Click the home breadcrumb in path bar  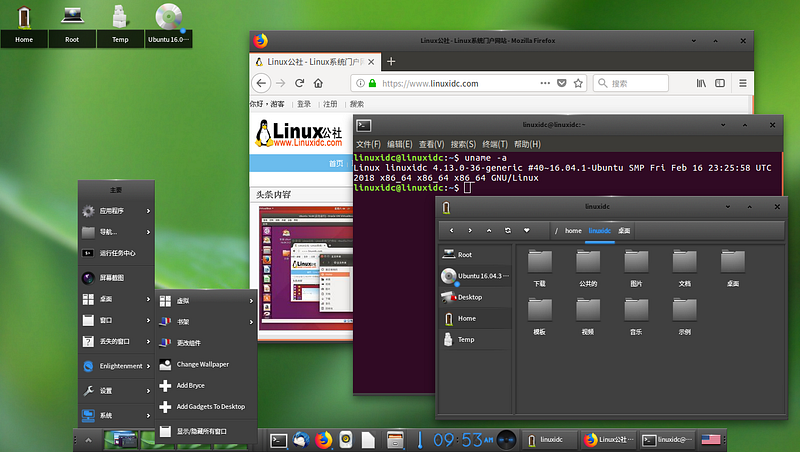click(573, 230)
